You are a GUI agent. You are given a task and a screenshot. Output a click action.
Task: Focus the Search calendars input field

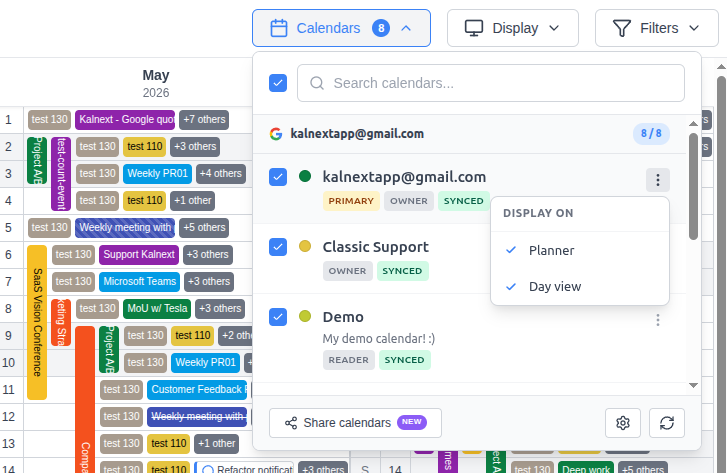pyautogui.click(x=491, y=83)
